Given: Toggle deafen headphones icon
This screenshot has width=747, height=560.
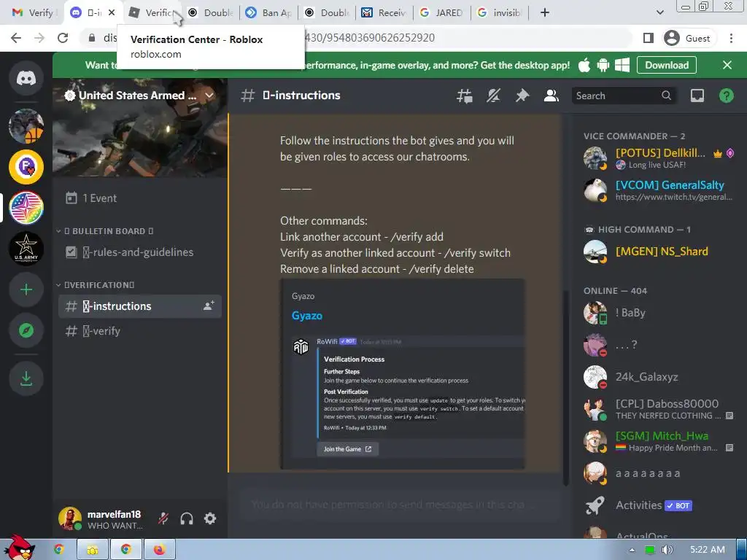Looking at the screenshot, I should point(187,518).
